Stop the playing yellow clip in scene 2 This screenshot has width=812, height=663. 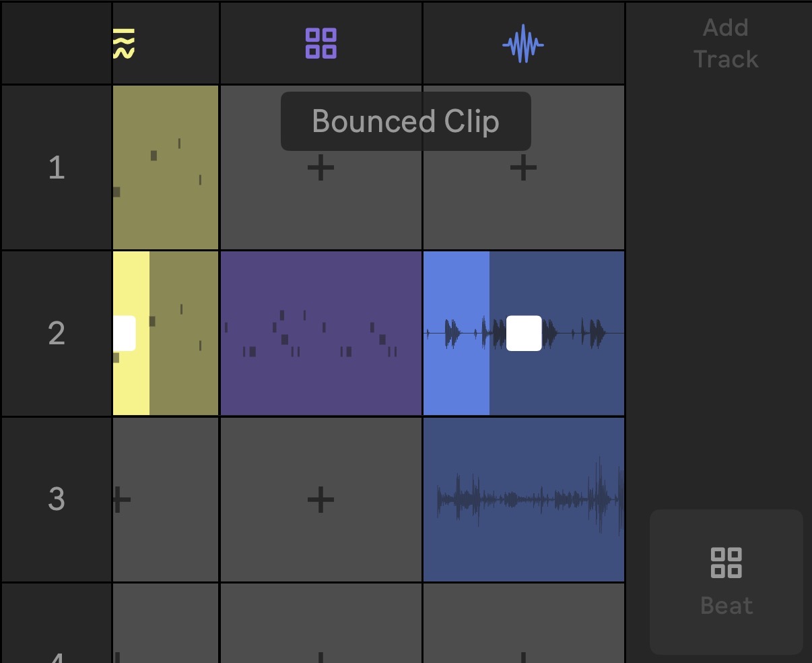pyautogui.click(x=124, y=333)
